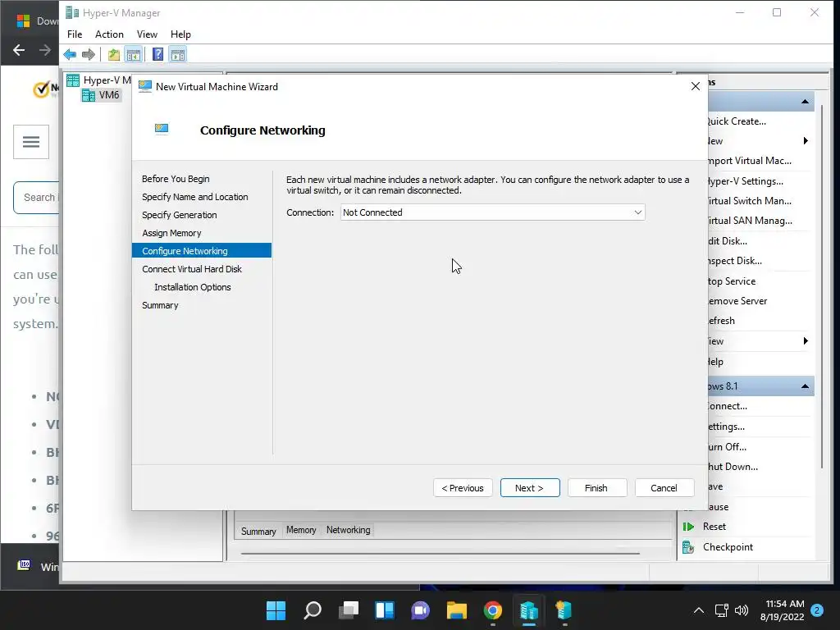
Task: Open Virtual SAN Manager action
Action: 750,221
